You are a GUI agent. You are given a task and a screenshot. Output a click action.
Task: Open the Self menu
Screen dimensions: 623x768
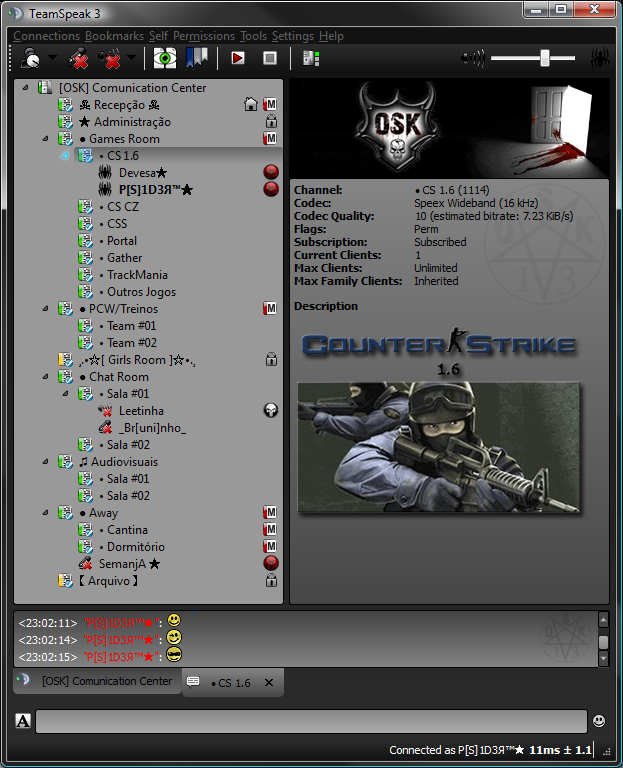pyautogui.click(x=158, y=36)
